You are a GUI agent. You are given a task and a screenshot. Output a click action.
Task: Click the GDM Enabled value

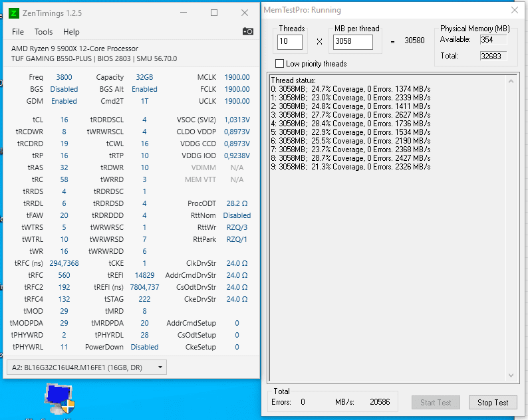pos(64,101)
